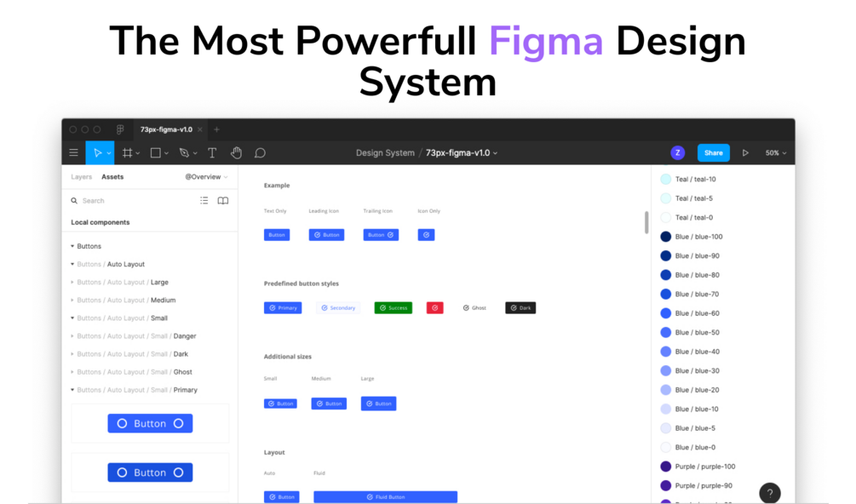Viewport: 856px width, 504px height.
Task: Select the red danger icon button
Action: point(434,307)
